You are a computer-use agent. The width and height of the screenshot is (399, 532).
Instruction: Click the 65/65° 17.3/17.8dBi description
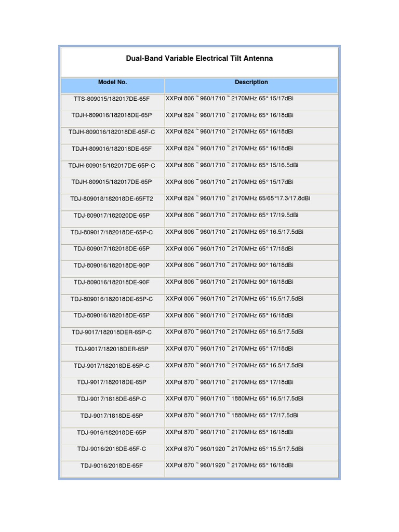[x=238, y=198]
